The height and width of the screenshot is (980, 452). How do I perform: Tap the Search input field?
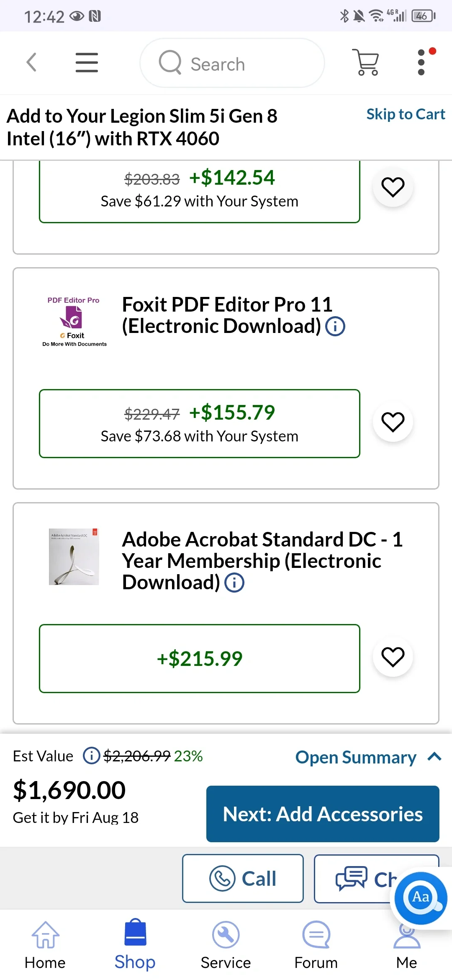click(232, 63)
